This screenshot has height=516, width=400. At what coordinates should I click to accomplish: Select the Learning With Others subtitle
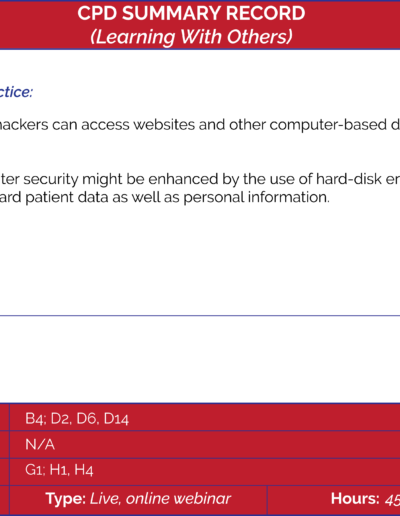191,37
